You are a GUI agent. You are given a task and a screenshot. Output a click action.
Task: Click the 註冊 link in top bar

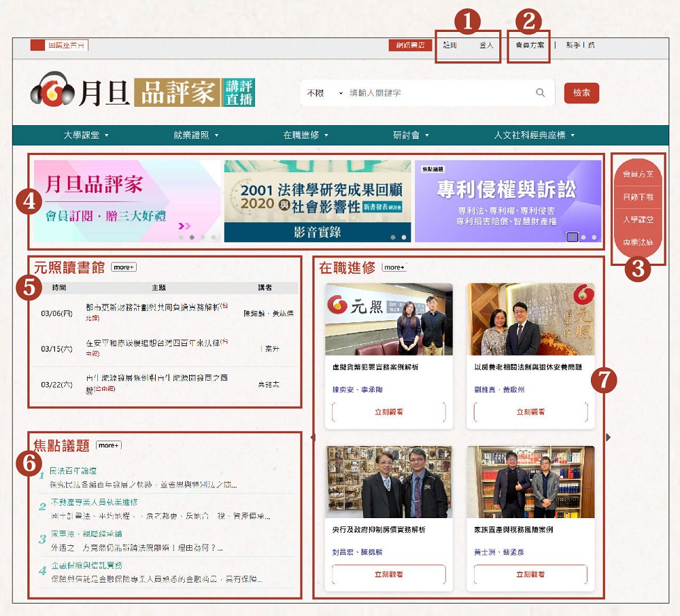[x=449, y=45]
